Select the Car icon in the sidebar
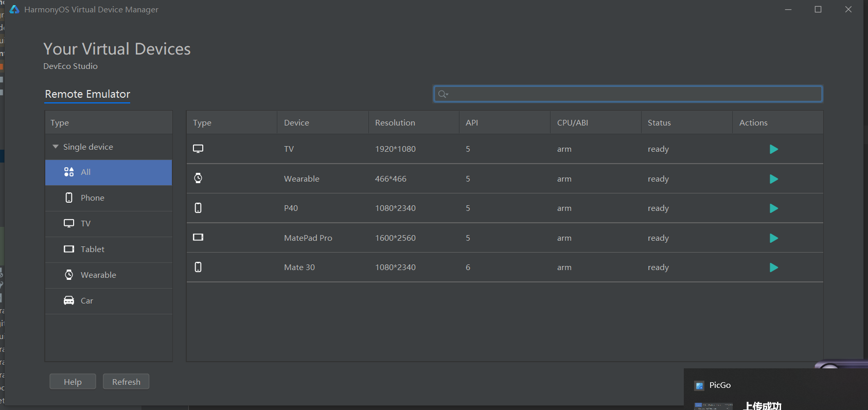868x410 pixels. 69,300
